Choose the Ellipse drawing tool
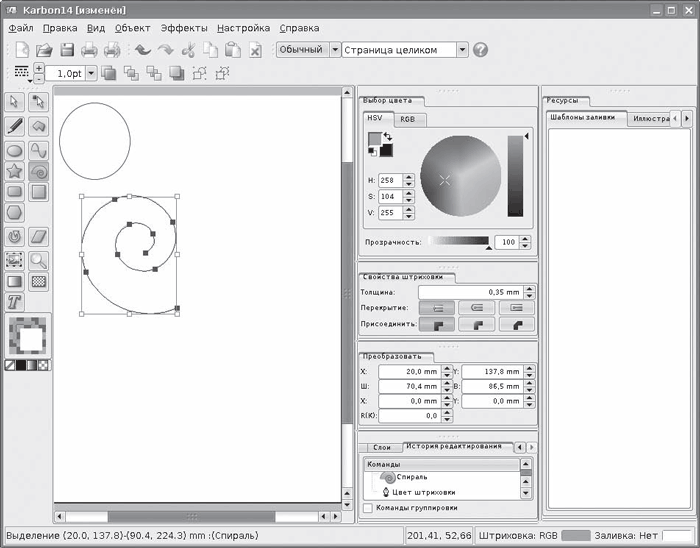700x548 pixels. point(15,150)
